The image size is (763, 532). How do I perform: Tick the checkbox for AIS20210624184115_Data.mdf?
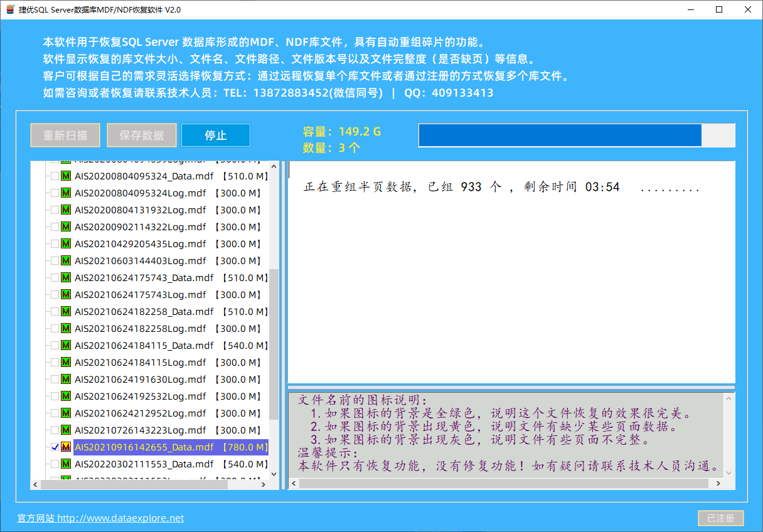point(55,346)
